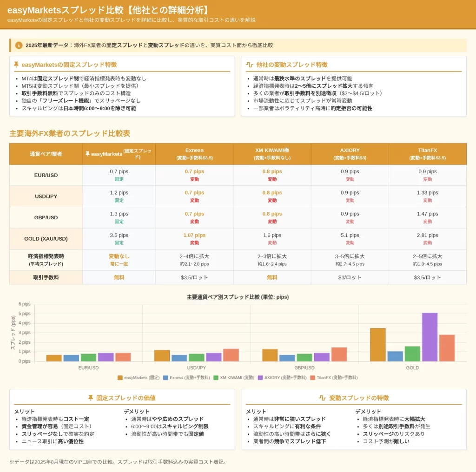
Task: Click the orange easyMarkets bar in the GOLD group
Action: tap(378, 345)
